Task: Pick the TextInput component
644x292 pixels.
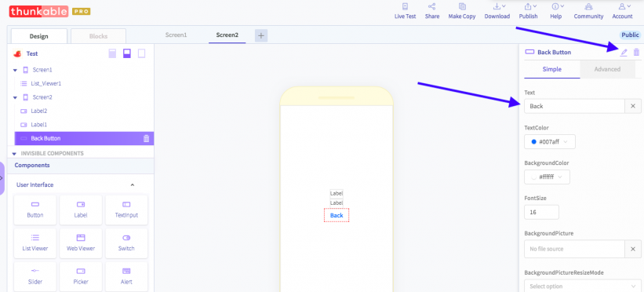Action: [126, 210]
